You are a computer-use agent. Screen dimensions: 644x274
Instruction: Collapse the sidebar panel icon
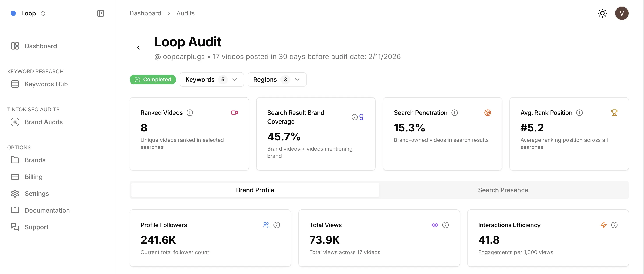point(101,13)
